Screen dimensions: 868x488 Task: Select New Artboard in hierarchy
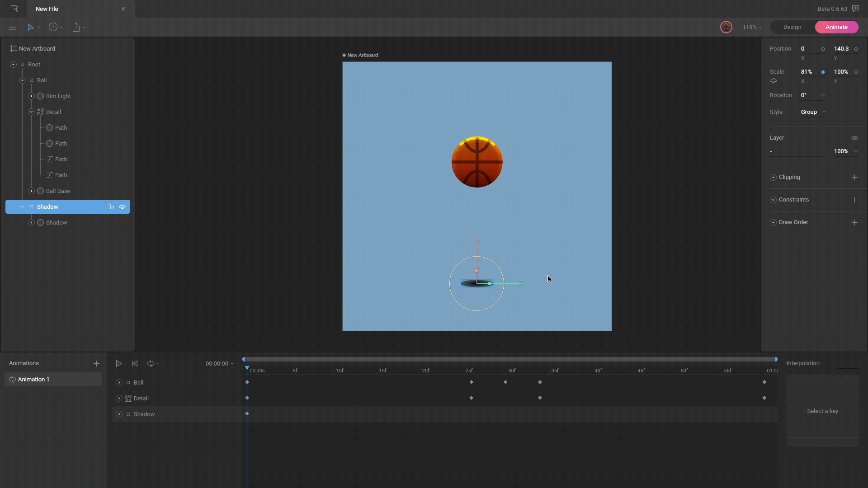[x=37, y=48]
